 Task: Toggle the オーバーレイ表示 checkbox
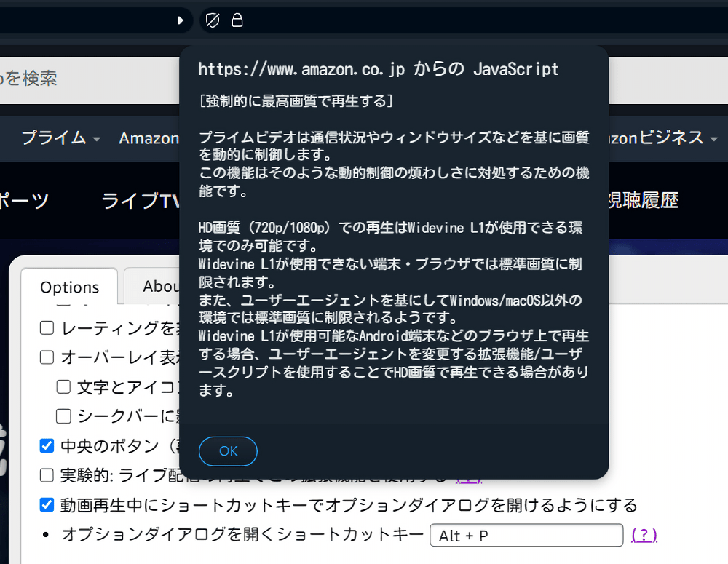47,357
